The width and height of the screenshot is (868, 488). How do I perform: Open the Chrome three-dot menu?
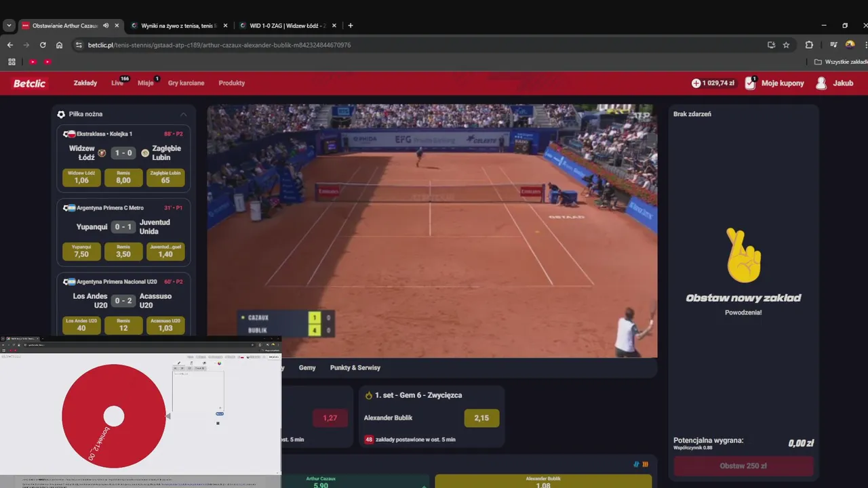pos(865,45)
